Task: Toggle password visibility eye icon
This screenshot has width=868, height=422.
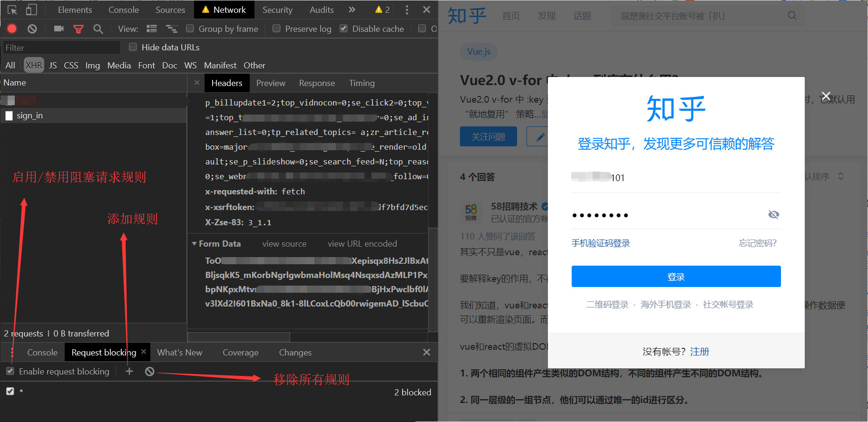Action: [x=774, y=215]
